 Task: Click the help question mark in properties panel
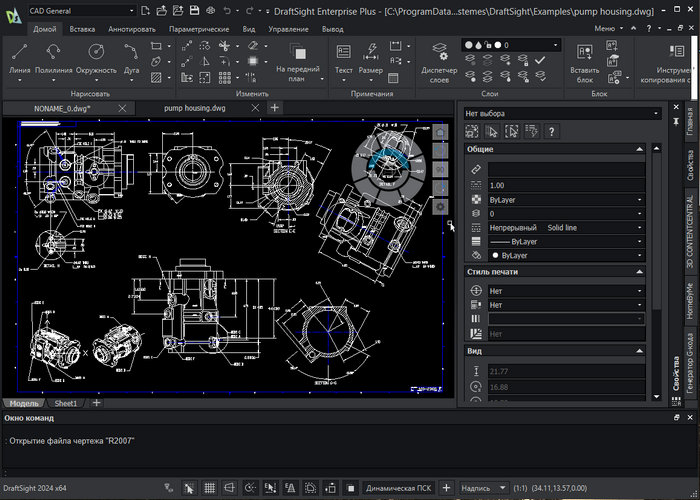550,131
